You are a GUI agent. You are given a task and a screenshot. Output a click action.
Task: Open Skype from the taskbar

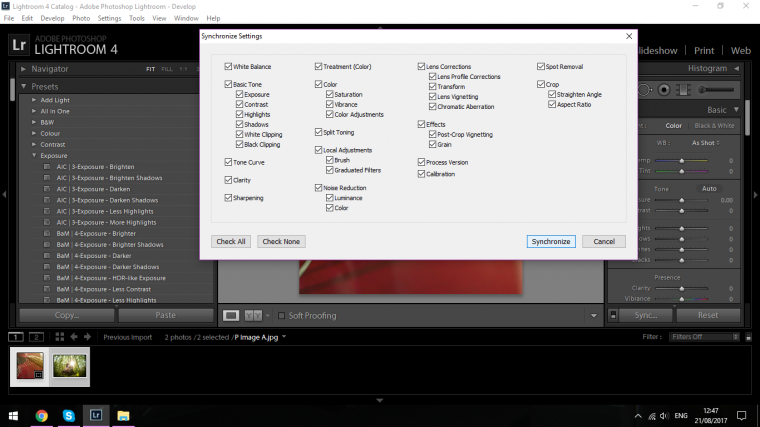click(69, 415)
